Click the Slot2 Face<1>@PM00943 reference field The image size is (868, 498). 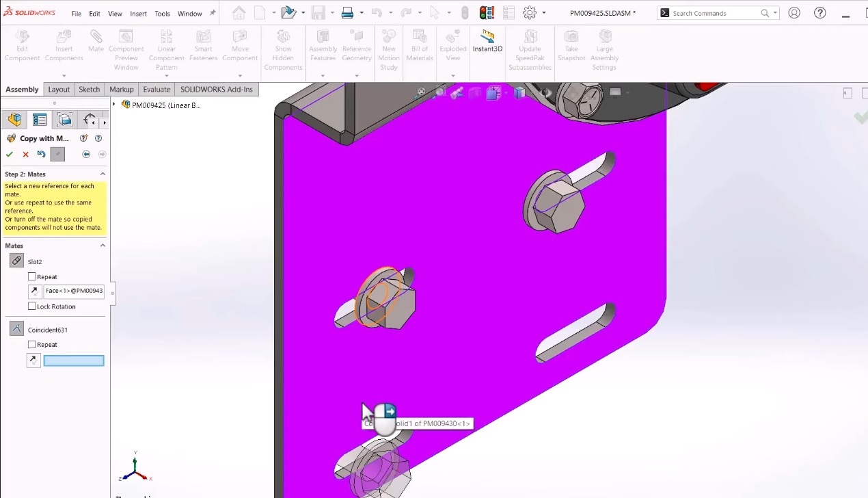[x=74, y=291]
